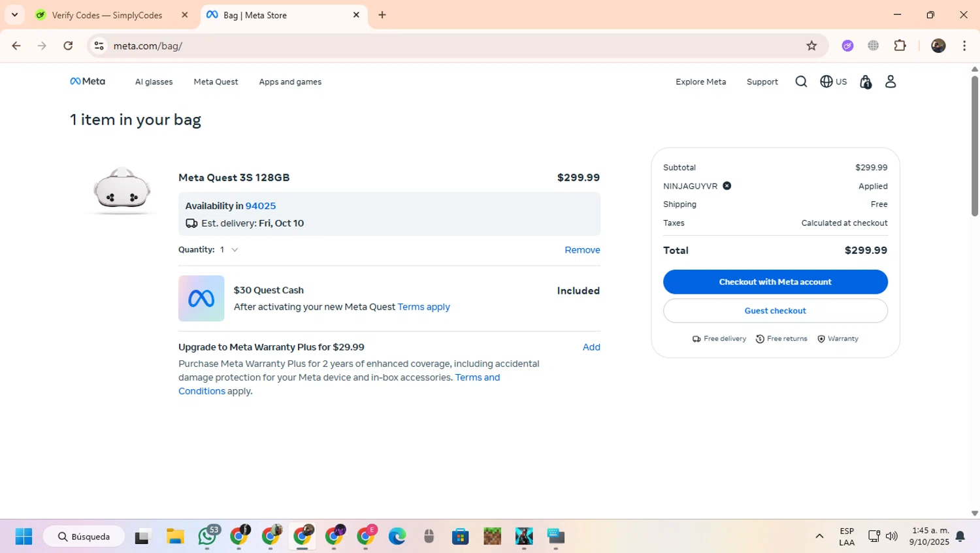Open a new tab with the plus button
This screenshot has height=553, width=980.
point(382,15)
